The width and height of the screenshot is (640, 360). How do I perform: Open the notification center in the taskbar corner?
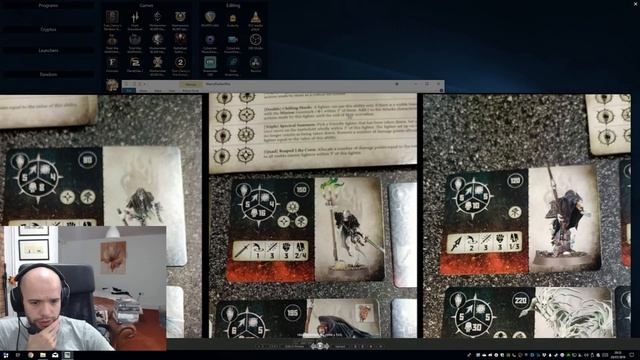pos(632,355)
